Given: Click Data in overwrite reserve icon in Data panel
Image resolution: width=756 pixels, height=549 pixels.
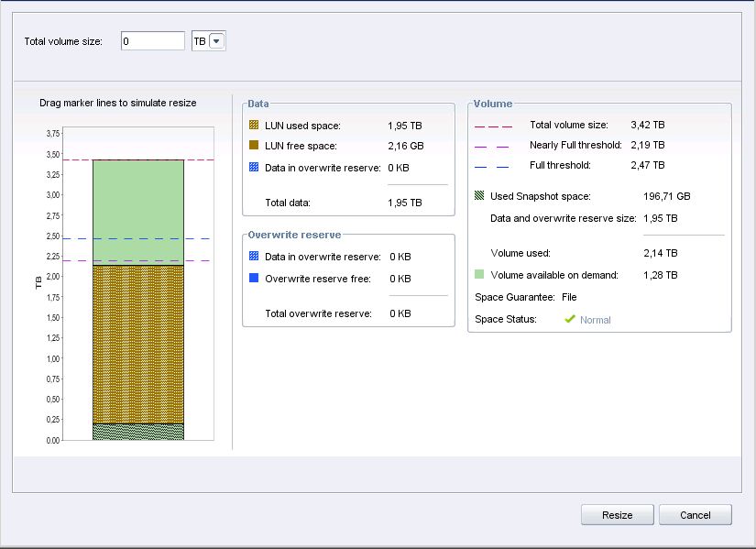Looking at the screenshot, I should pos(254,168).
